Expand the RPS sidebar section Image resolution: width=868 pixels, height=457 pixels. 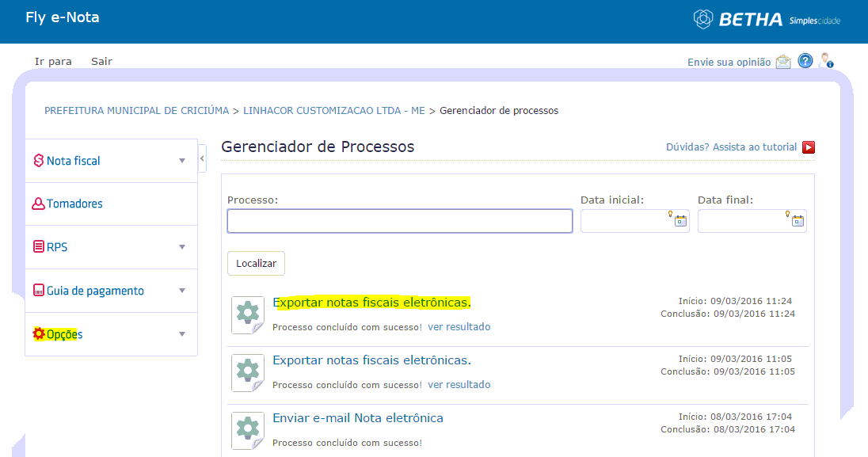point(111,247)
